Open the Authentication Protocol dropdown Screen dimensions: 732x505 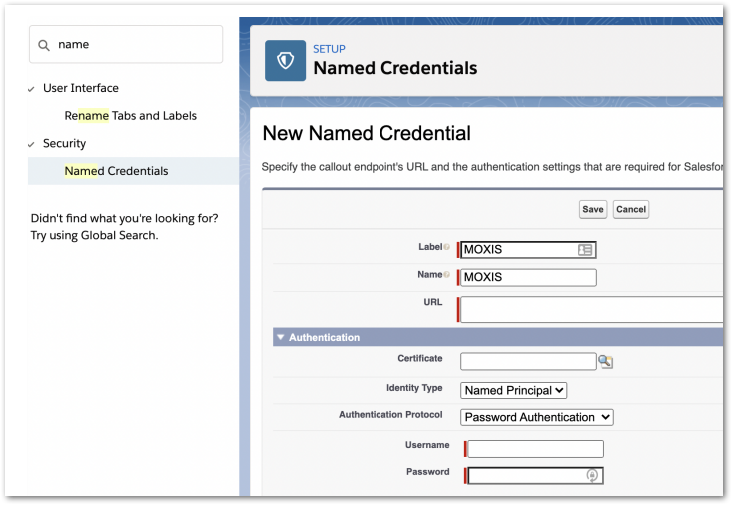(537, 417)
